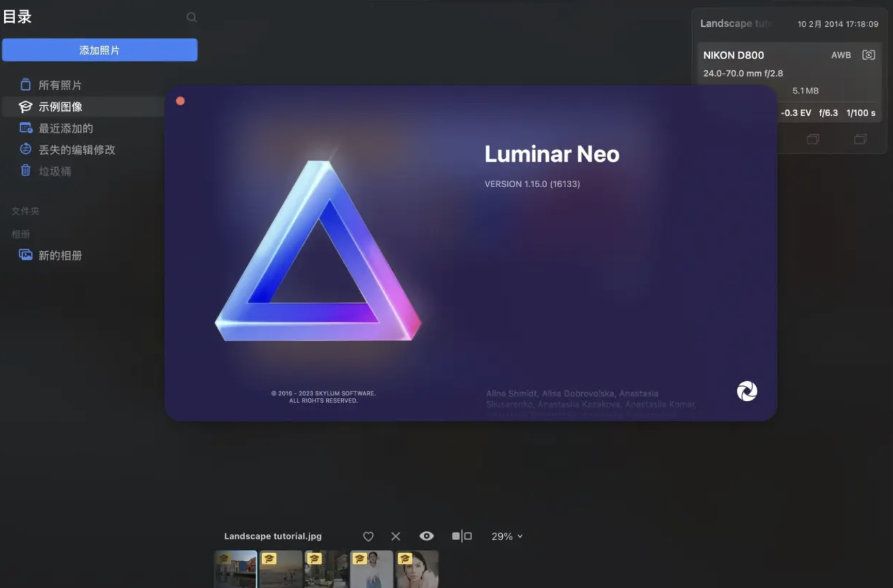Open the 29% zoom level dropdown
The image size is (893, 588).
tap(506, 536)
